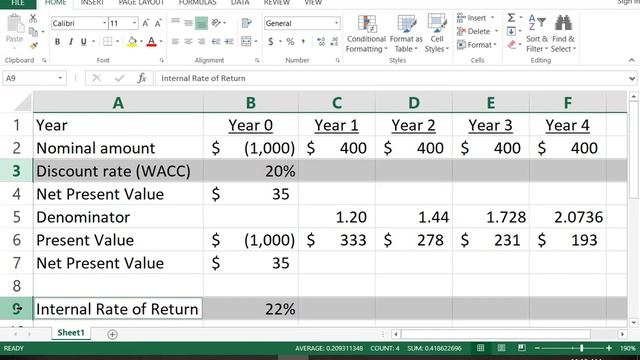Click the AutoSum sigma icon

[511, 18]
